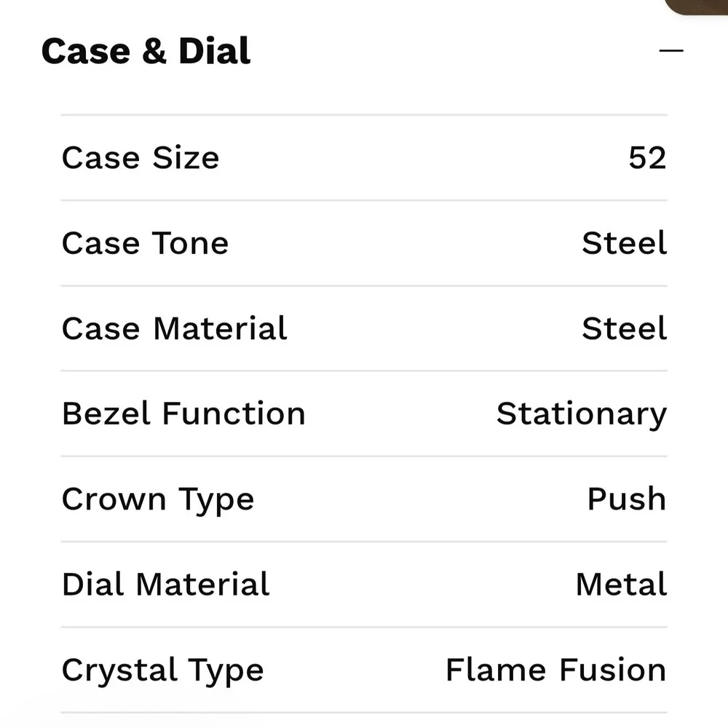Click the Dial Material row
Screen dimensions: 728x728
pos(364,585)
